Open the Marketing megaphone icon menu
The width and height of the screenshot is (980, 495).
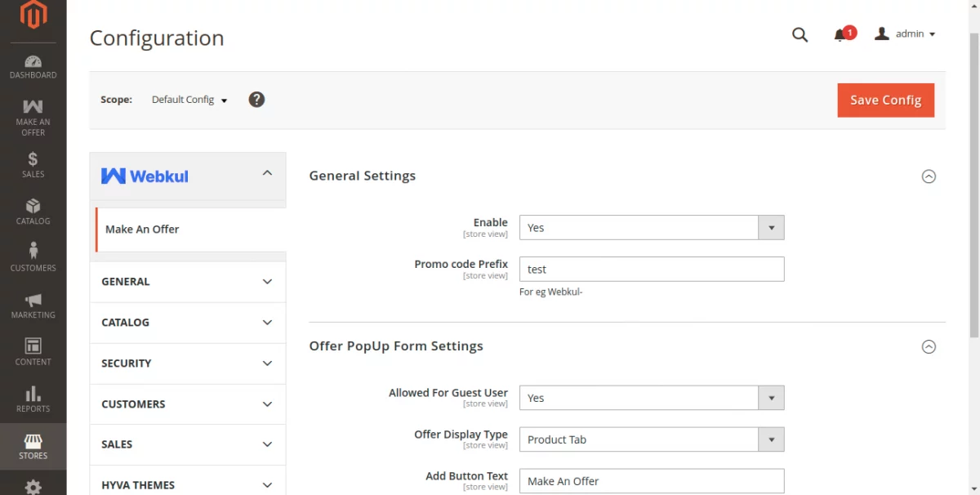pyautogui.click(x=33, y=304)
